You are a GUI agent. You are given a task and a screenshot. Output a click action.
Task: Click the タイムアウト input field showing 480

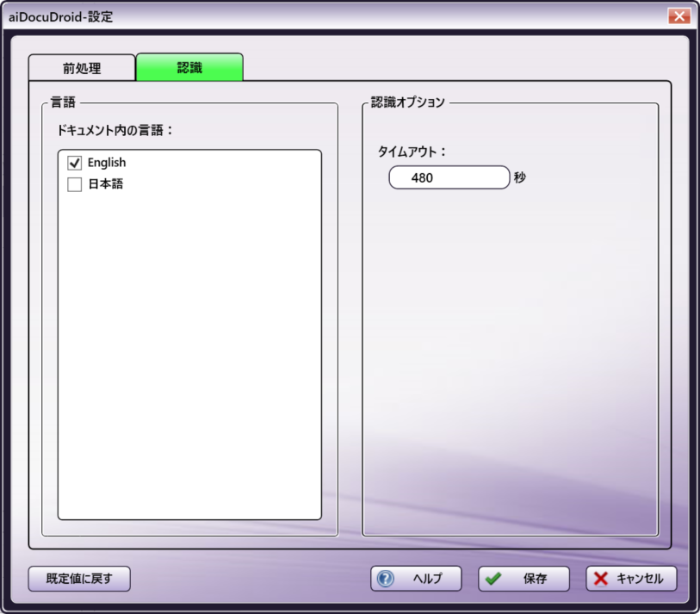449,177
